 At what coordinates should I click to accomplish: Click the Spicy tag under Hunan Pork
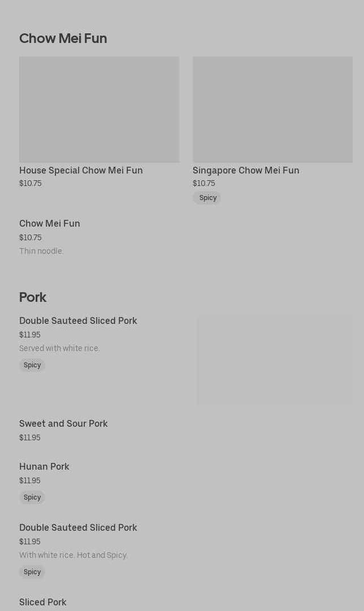point(32,497)
